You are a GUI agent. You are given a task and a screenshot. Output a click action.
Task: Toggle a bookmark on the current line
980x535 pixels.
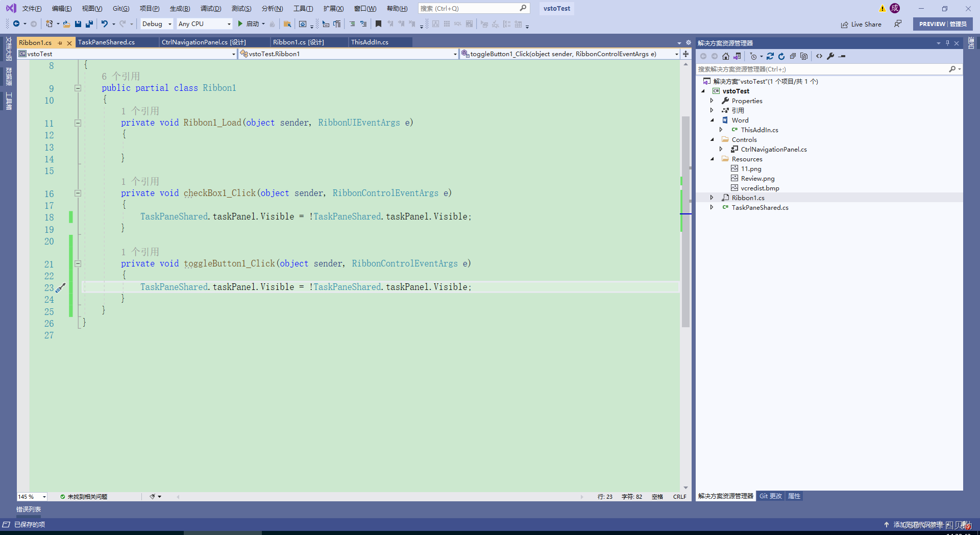coord(378,23)
